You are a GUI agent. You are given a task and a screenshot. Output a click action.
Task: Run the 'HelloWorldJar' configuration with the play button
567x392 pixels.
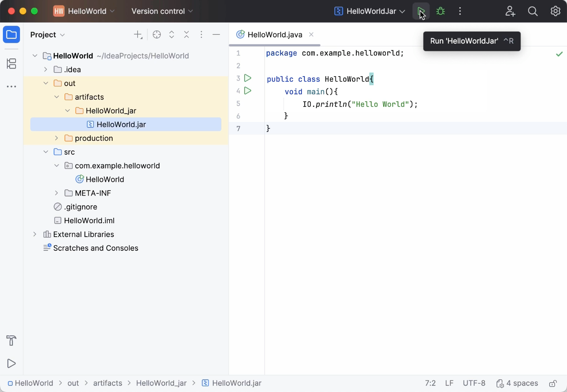[x=421, y=11]
